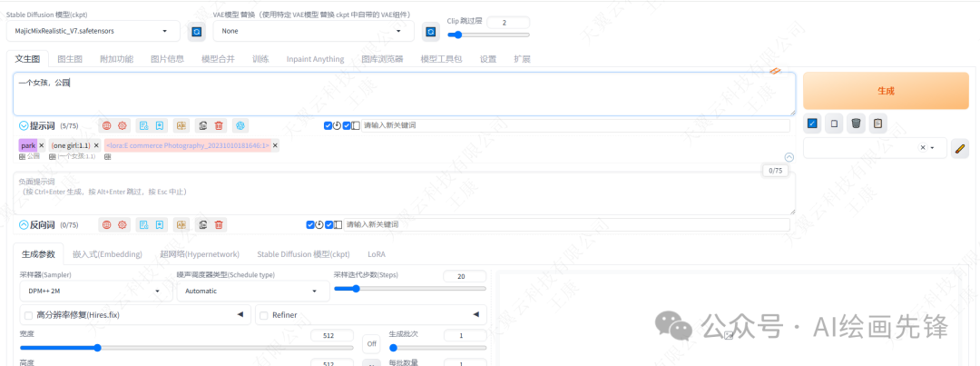This screenshot has width=980, height=366.
Task: Open the Inpaint Anything tab
Action: [315, 59]
